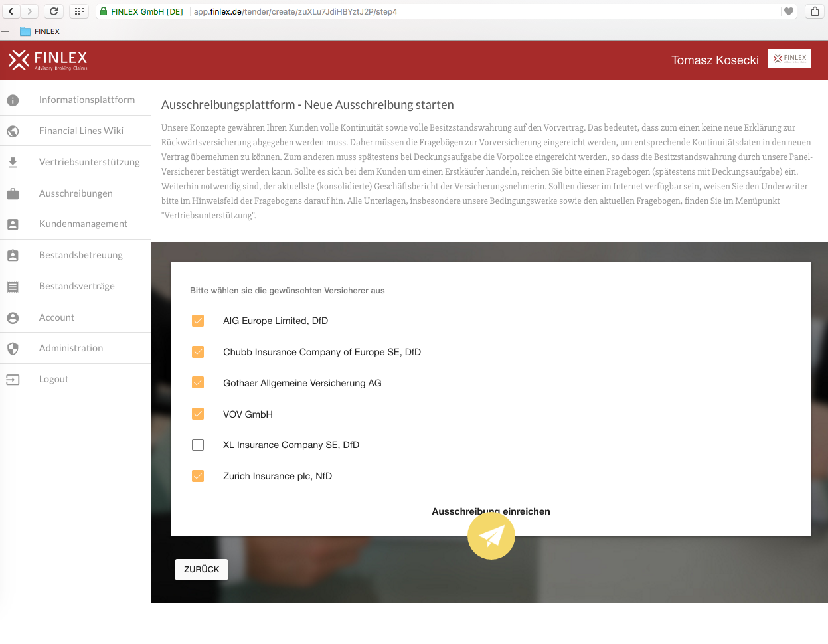Click the Account person icon
The image size is (828, 644).
click(x=13, y=318)
